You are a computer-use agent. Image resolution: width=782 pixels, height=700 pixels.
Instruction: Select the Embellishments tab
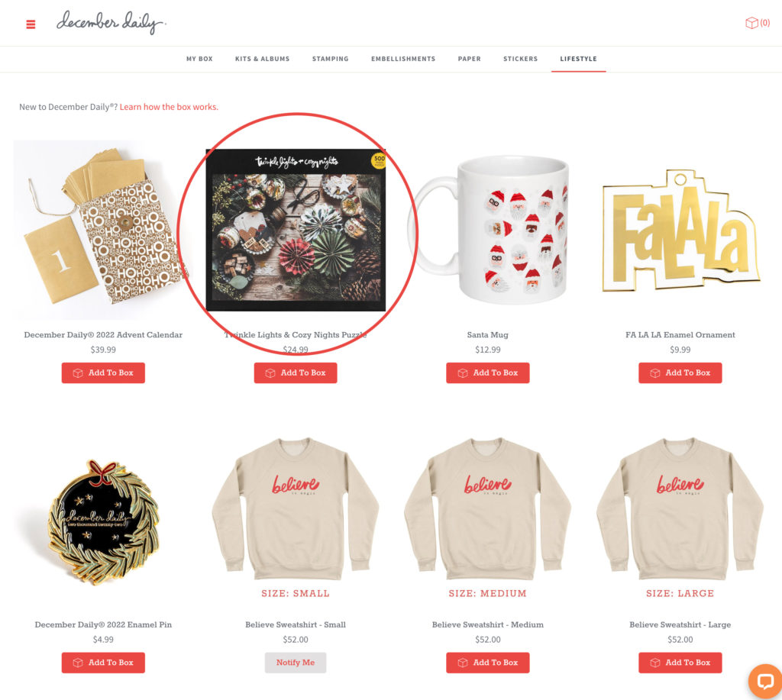pos(403,59)
